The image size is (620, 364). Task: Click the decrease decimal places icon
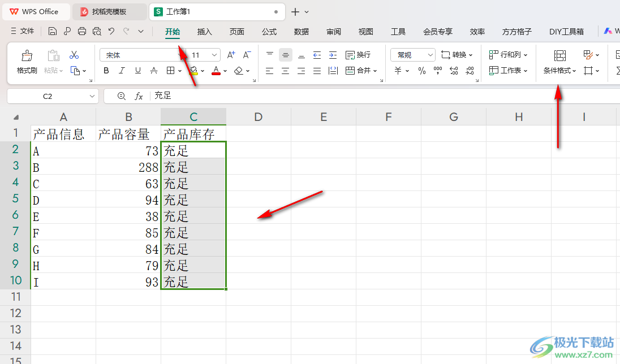point(470,71)
